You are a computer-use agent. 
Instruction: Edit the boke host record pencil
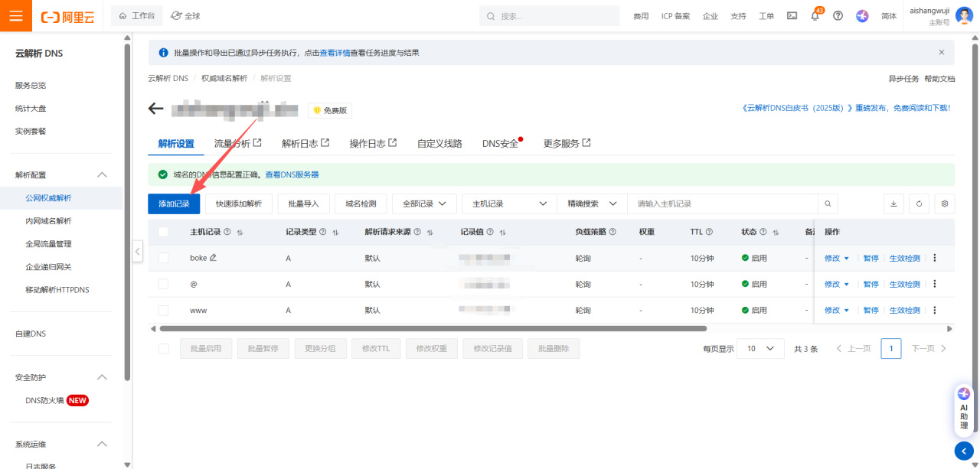(x=213, y=258)
